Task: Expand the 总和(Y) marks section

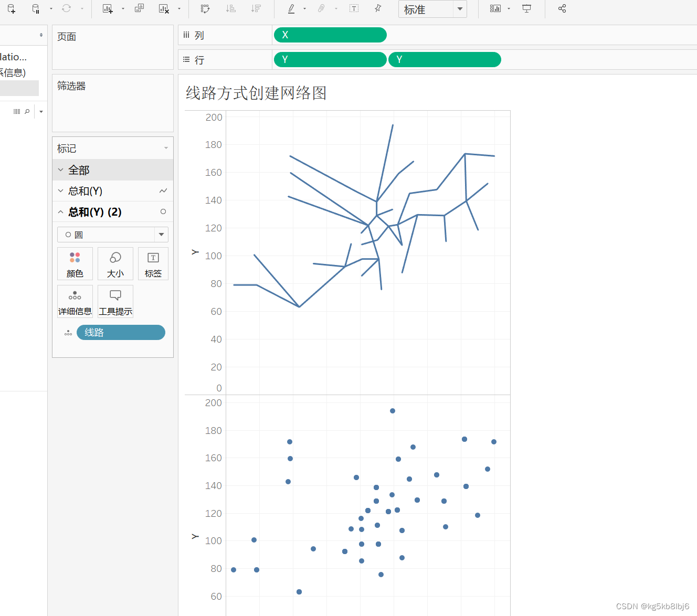Action: pyautogui.click(x=60, y=191)
